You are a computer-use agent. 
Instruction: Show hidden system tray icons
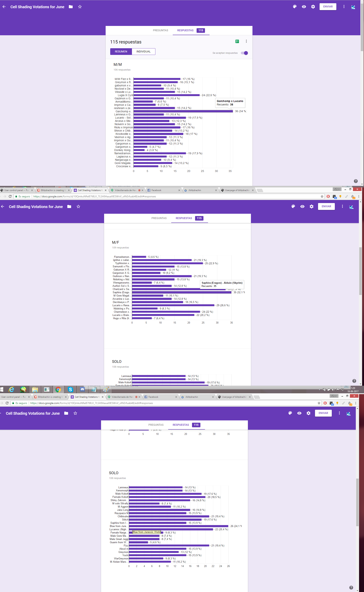[x=319, y=390]
